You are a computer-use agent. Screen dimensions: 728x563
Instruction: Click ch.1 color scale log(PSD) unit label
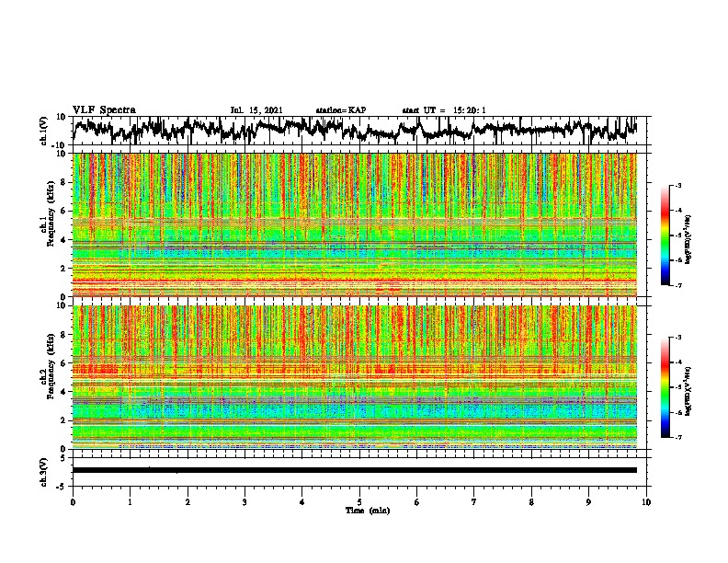click(x=688, y=240)
